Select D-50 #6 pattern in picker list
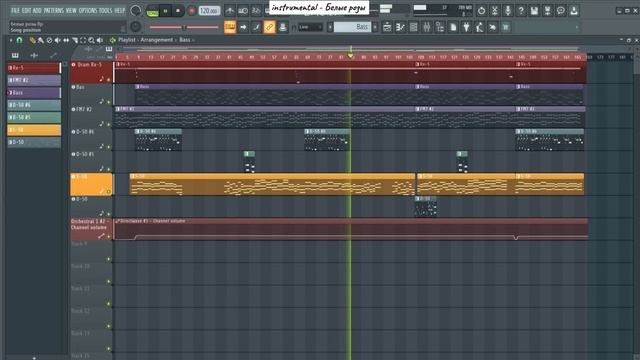 click(34, 105)
